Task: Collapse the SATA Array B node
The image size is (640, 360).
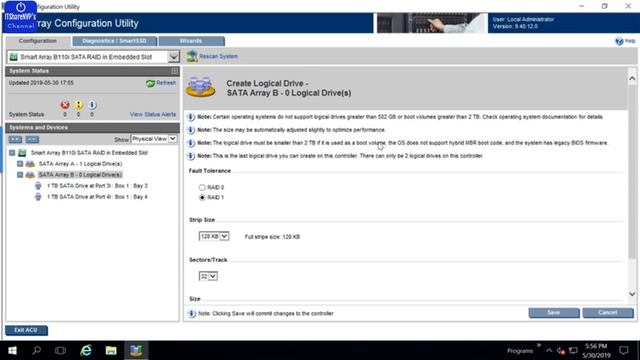Action: coord(20,175)
